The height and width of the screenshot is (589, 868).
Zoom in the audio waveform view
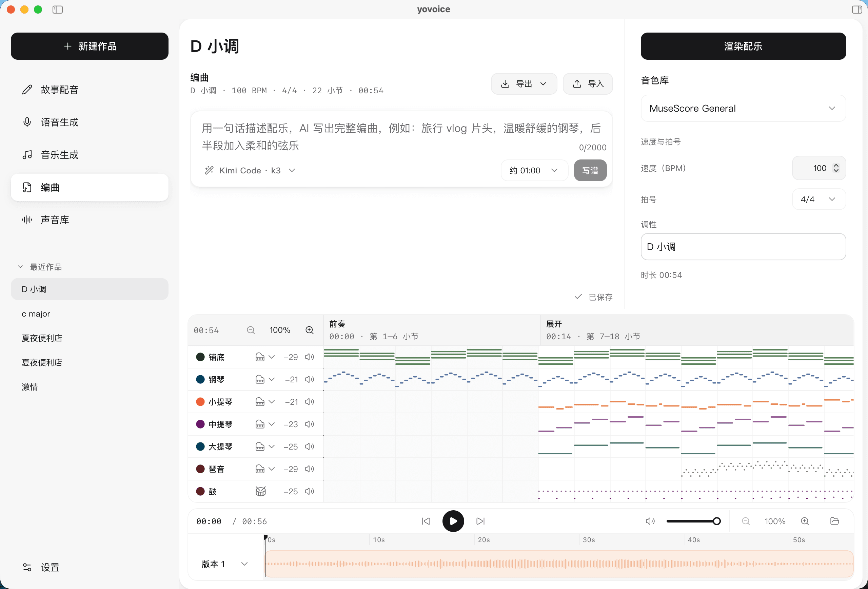pyautogui.click(x=805, y=521)
